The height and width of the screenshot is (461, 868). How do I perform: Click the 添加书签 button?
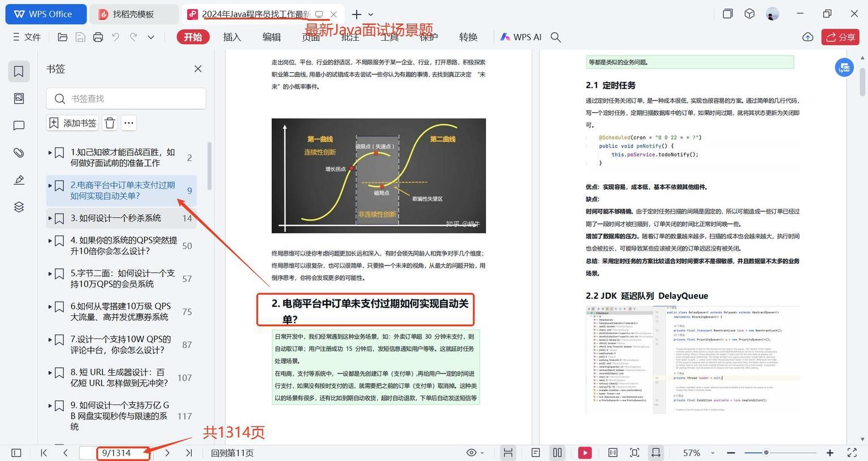coord(72,123)
